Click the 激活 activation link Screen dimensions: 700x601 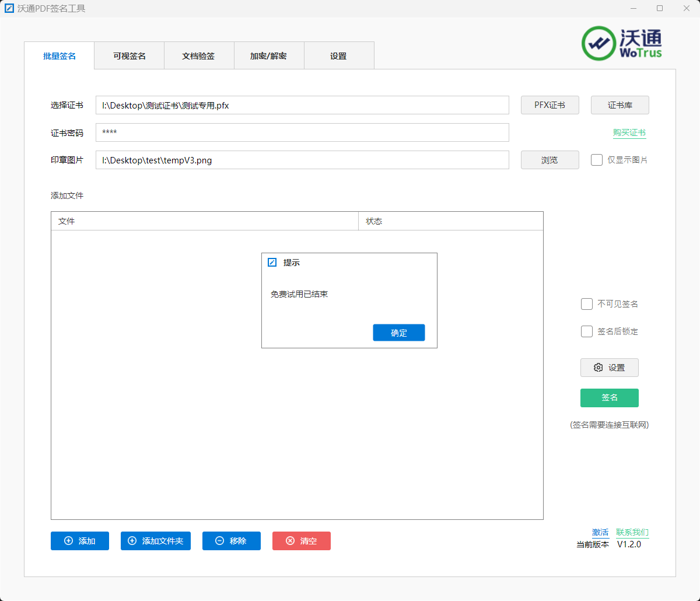pos(600,532)
